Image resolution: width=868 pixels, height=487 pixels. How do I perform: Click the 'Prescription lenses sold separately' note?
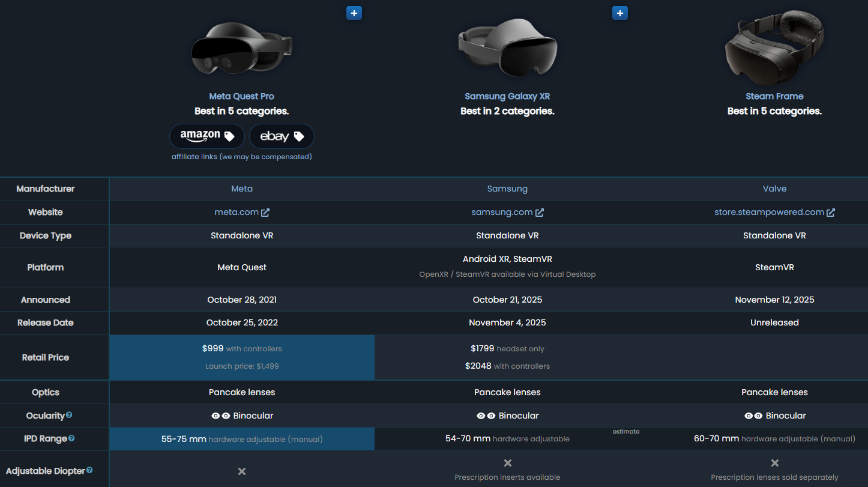point(774,477)
